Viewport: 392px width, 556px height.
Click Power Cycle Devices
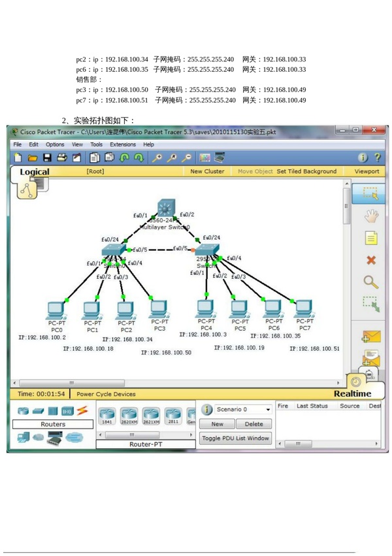point(106,394)
